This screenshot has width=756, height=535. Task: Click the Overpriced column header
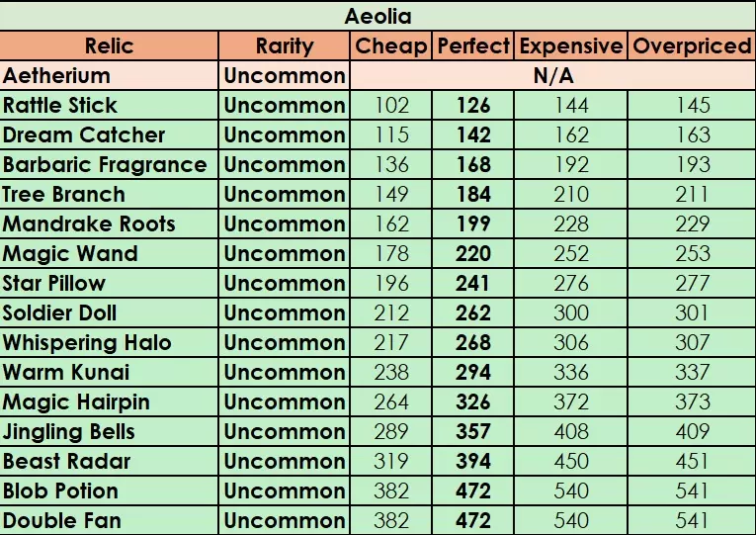pyautogui.click(x=692, y=45)
